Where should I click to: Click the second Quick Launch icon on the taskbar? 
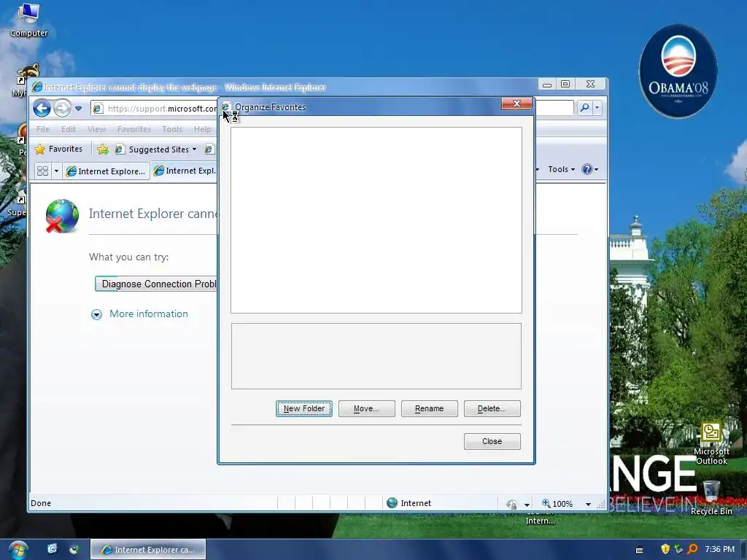point(74,549)
